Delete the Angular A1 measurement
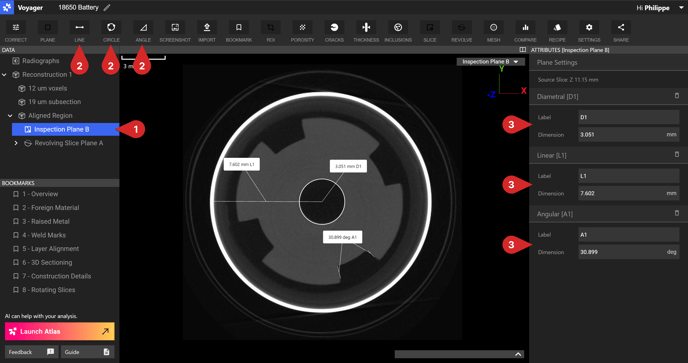Screen dimensions: 688x363 (677, 213)
